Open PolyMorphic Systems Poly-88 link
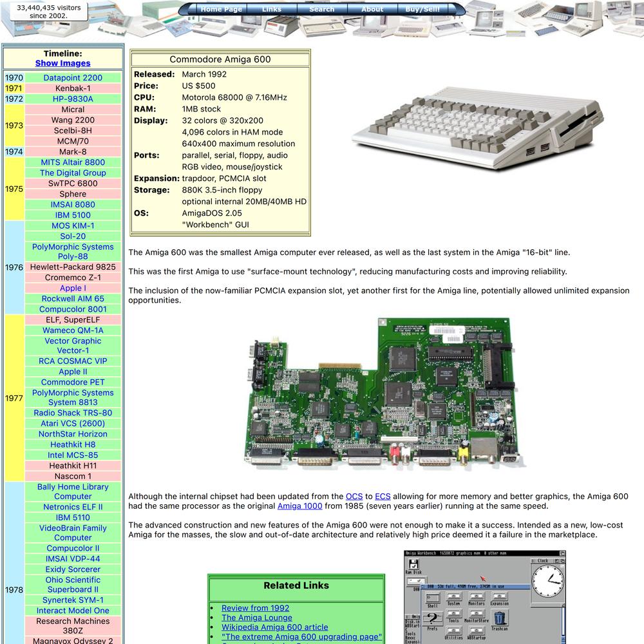Screen dimensions: 644x644 click(73, 251)
